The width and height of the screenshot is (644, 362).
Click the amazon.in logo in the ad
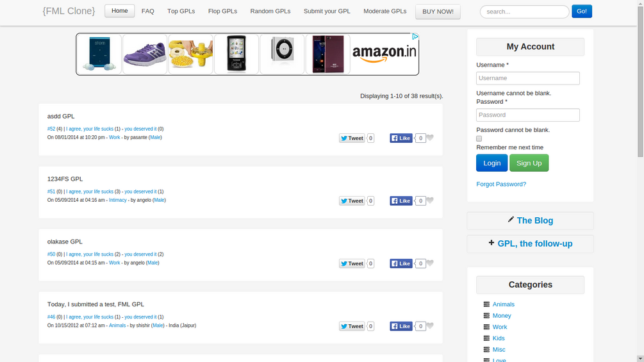pos(384,53)
